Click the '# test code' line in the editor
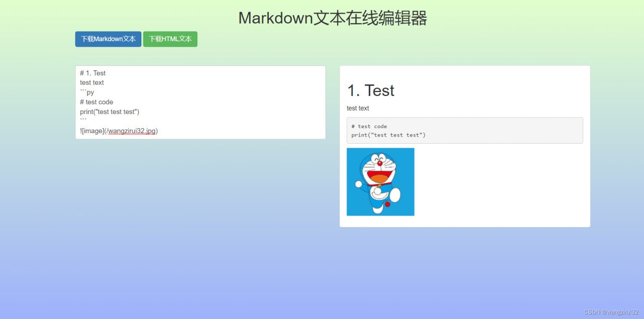This screenshot has height=319, width=644. pos(96,102)
